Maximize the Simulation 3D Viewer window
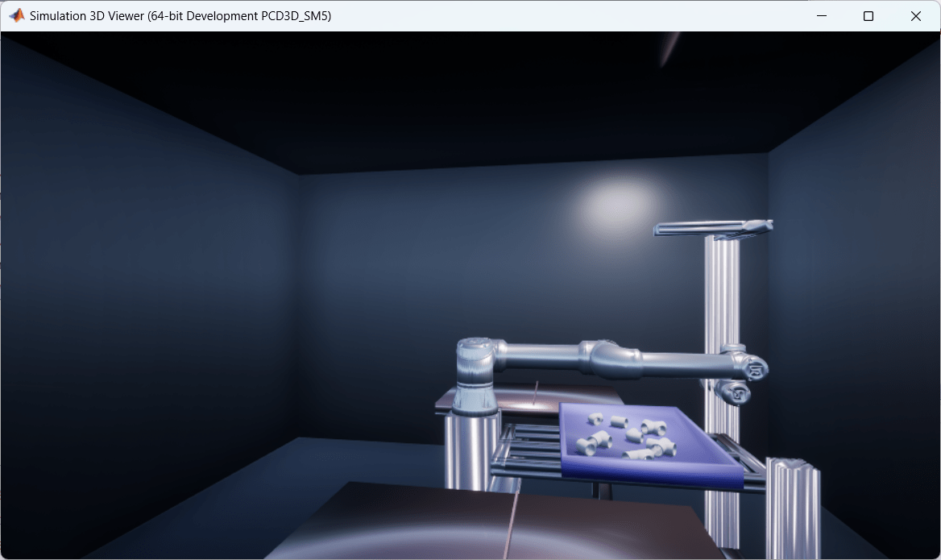Viewport: 941px width, 560px height. click(868, 15)
